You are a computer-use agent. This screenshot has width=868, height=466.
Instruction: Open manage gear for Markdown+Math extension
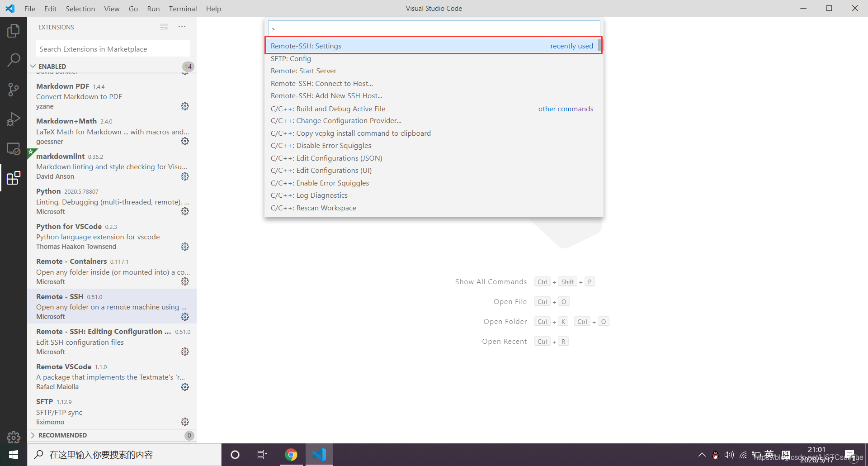(185, 141)
